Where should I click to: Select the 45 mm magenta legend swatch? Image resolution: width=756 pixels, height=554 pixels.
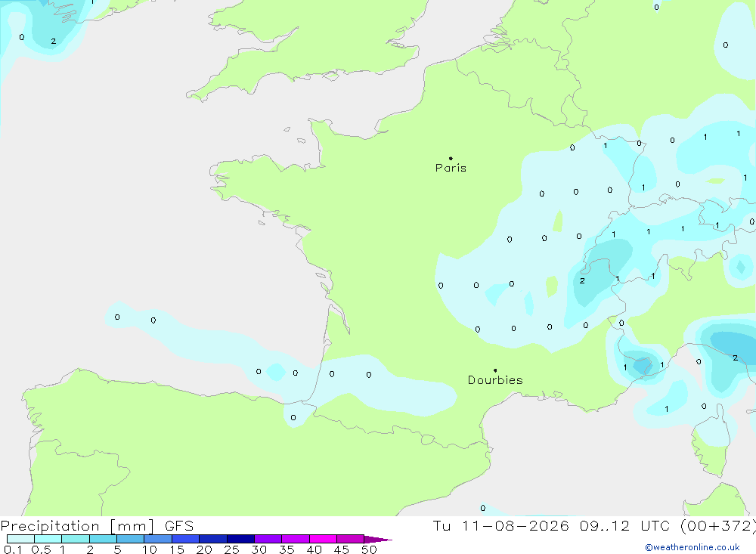[351, 539]
